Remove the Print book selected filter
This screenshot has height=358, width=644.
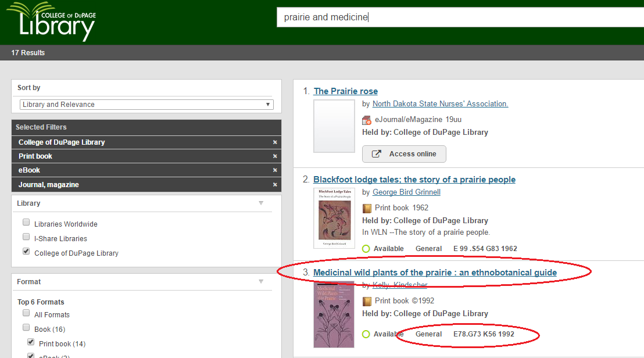click(x=275, y=156)
